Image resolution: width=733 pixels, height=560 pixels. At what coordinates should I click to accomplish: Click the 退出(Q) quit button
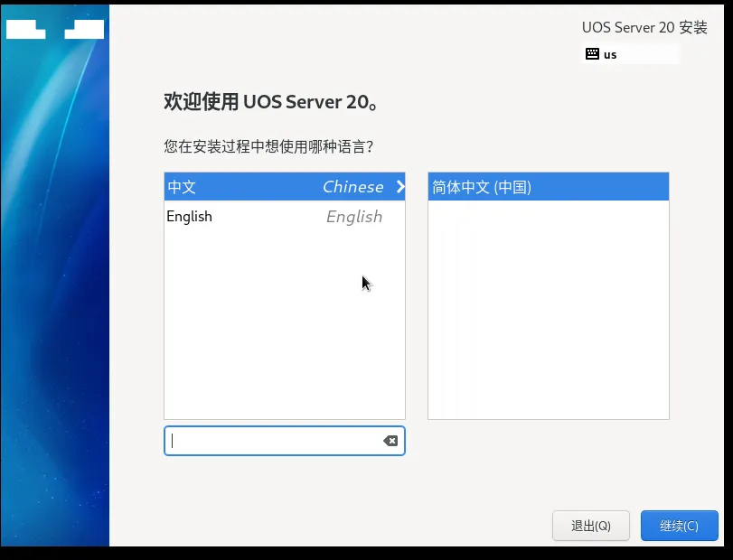click(591, 526)
